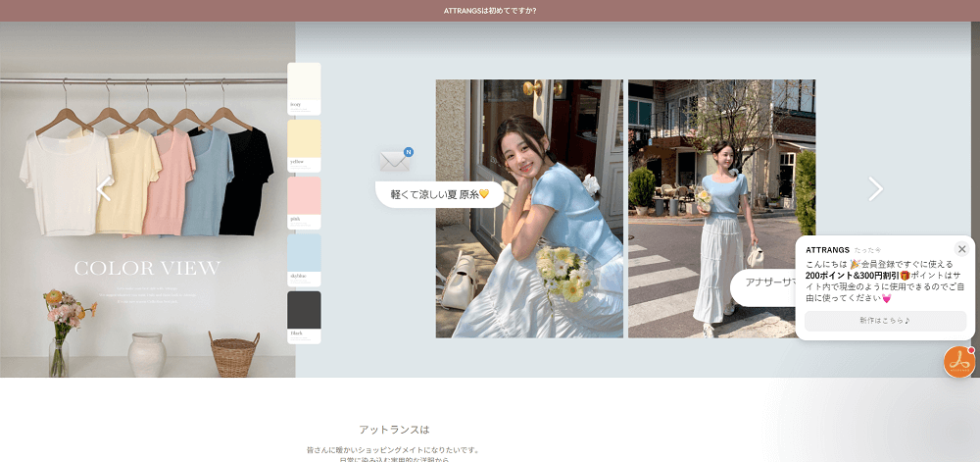This screenshot has height=462, width=980.
Task: Open the orange ATTRANGS chat launcher
Action: (958, 362)
